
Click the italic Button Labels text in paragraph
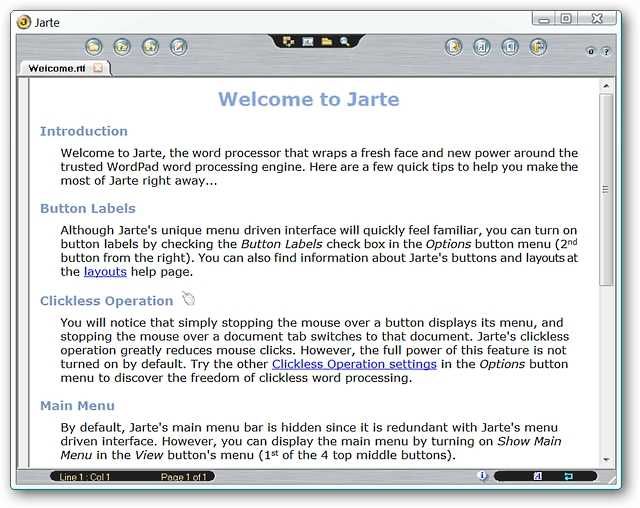pos(282,244)
